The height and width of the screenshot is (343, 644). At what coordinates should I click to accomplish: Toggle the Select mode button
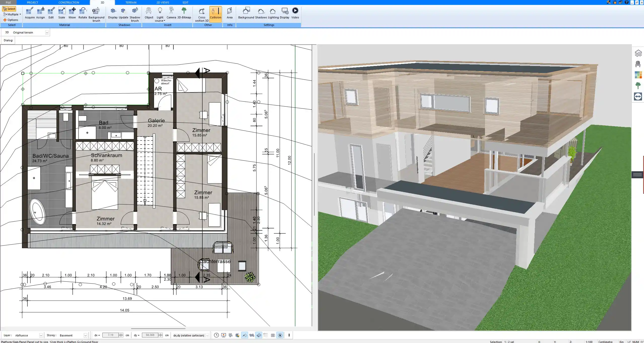pyautogui.click(x=9, y=9)
